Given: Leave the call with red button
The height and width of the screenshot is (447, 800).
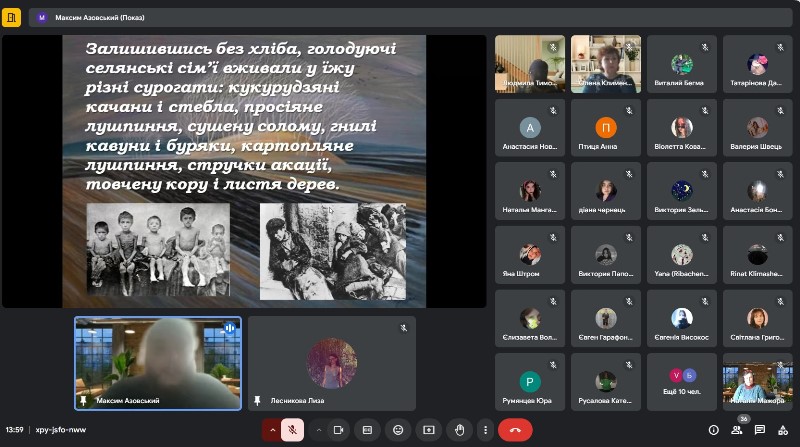Looking at the screenshot, I should (x=515, y=430).
